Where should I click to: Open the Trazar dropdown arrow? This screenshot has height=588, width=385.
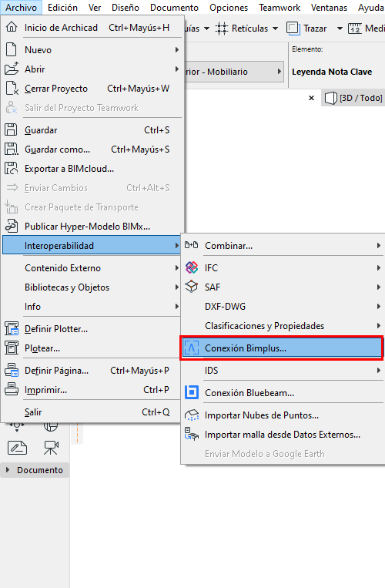point(340,29)
